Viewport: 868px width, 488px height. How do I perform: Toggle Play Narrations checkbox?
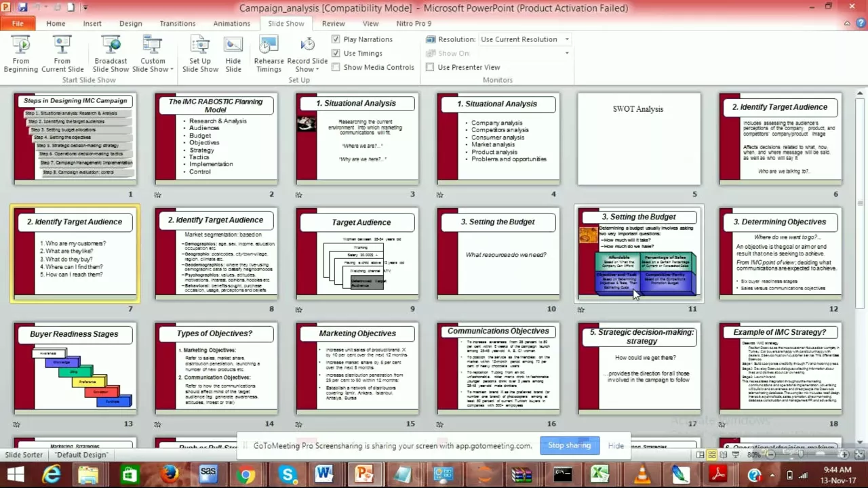tap(336, 39)
